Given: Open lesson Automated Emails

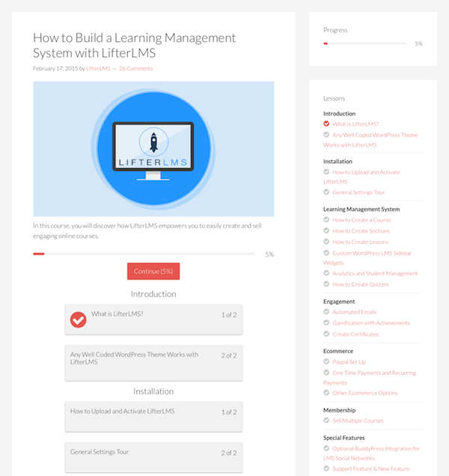Looking at the screenshot, I should click(354, 312).
